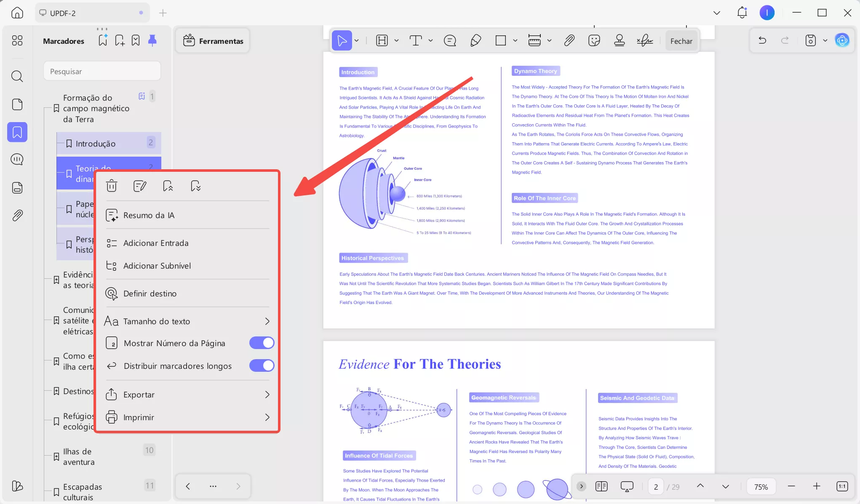The image size is (860, 504).
Task: Select the pencil drawing tool
Action: pyautogui.click(x=475, y=40)
